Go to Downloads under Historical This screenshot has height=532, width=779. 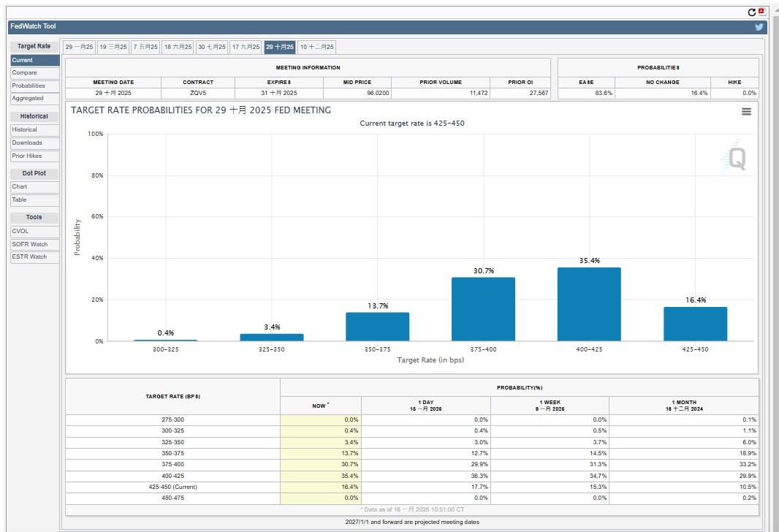point(34,142)
